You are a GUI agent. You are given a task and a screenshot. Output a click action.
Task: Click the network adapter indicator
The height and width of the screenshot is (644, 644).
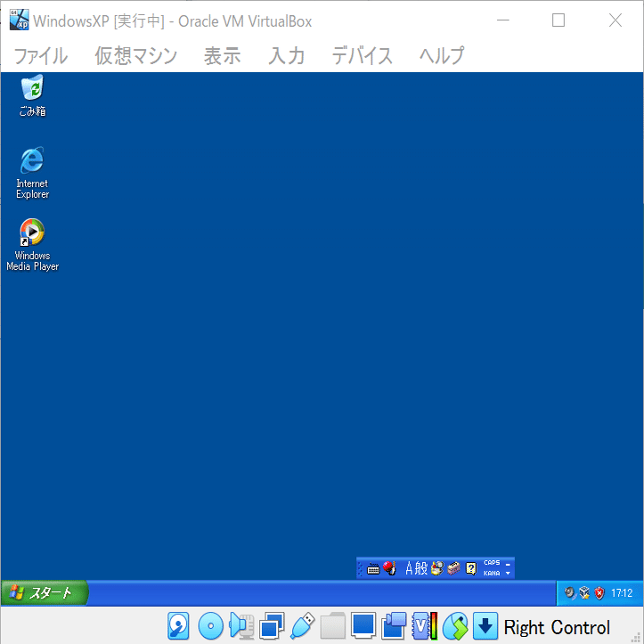[272, 626]
